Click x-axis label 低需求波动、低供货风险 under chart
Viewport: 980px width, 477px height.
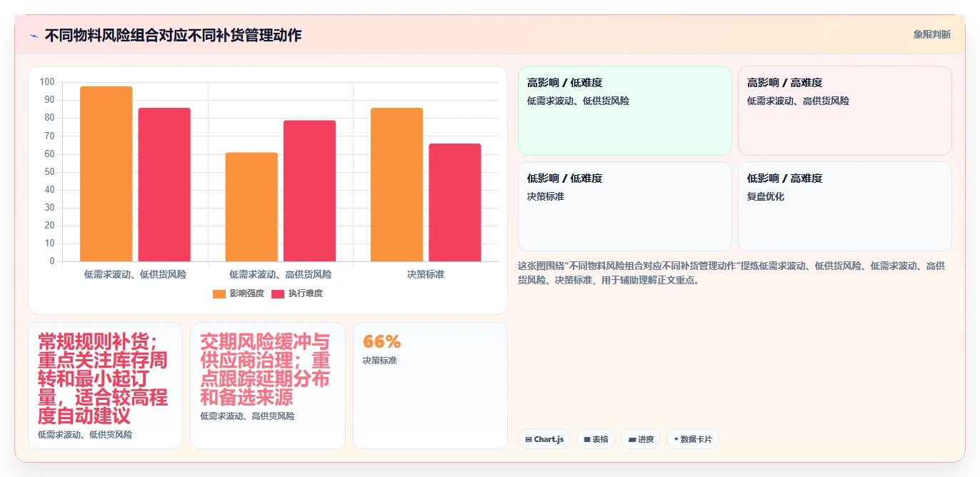click(135, 274)
